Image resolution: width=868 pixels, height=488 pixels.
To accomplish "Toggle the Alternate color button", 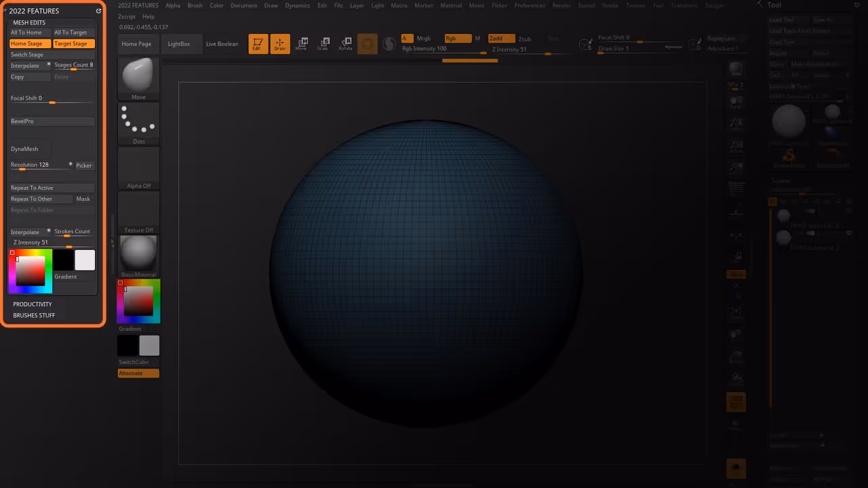I will point(138,373).
